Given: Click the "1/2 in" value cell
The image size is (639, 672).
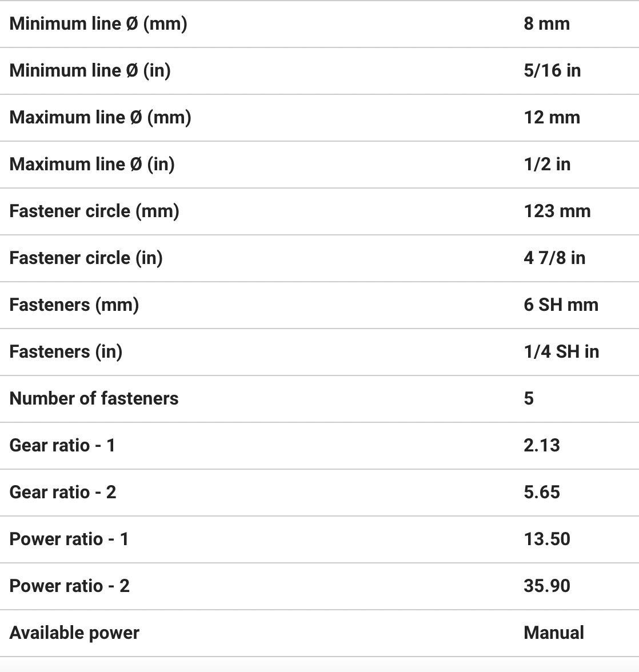Looking at the screenshot, I should click(547, 165).
